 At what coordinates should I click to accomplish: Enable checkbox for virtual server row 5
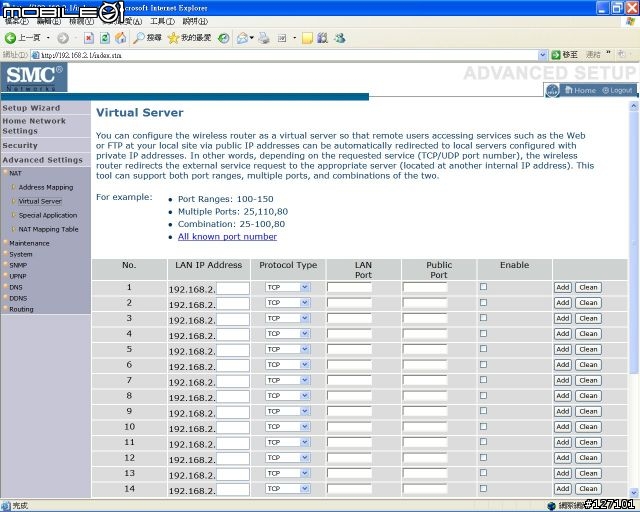483,349
